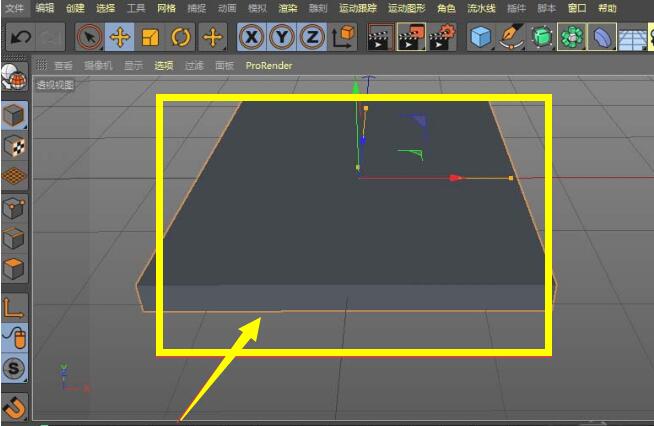Undo the last action with the Undo arrow
Screen dimensions: 654x426
(x=21, y=37)
